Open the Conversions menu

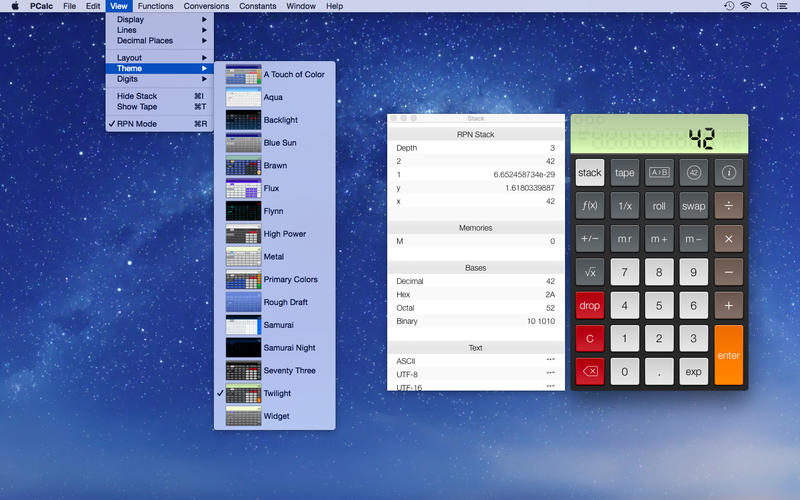click(x=206, y=6)
